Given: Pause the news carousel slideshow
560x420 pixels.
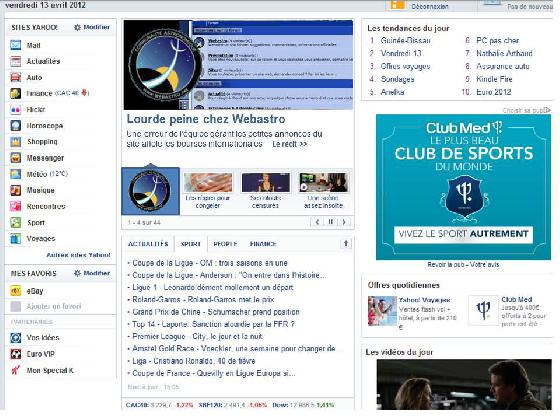Looking at the screenshot, I should 331,222.
